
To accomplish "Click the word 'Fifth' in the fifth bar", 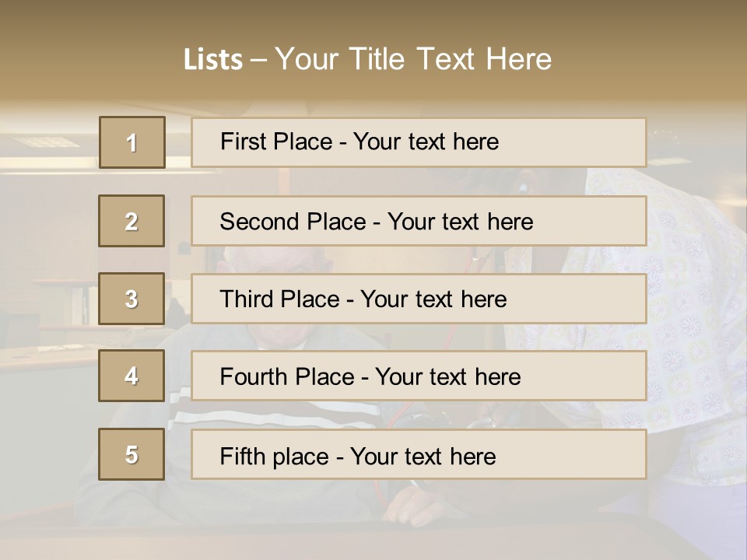I will 242,457.
